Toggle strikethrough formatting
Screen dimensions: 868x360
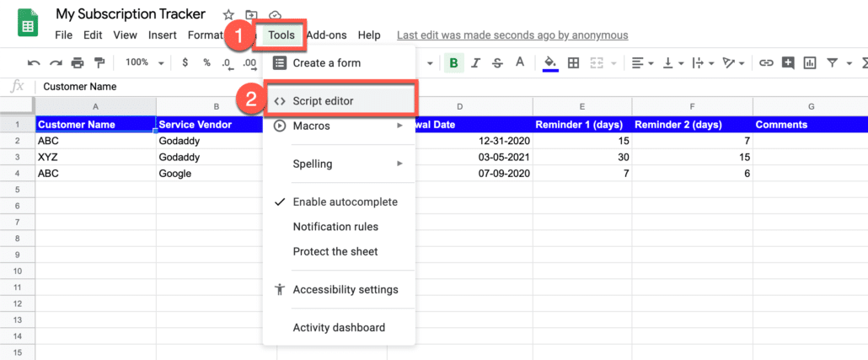pos(497,63)
